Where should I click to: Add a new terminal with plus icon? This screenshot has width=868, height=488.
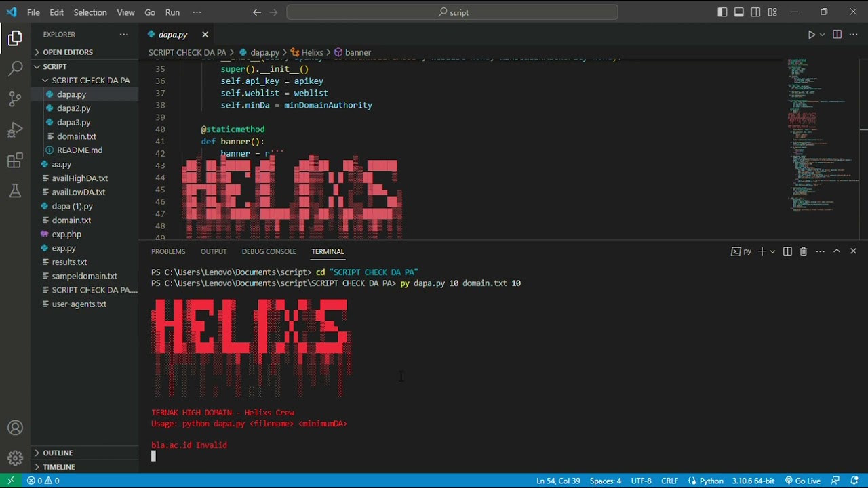point(762,251)
